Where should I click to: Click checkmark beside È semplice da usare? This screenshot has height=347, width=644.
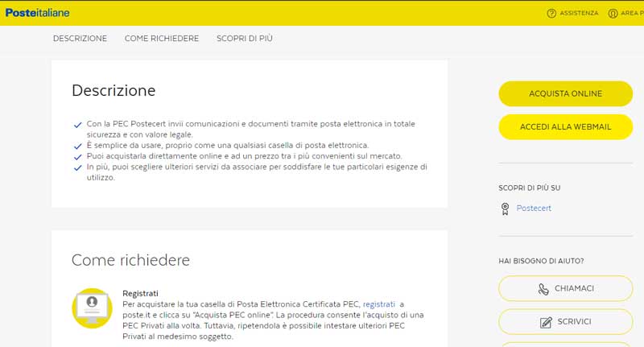(x=77, y=147)
